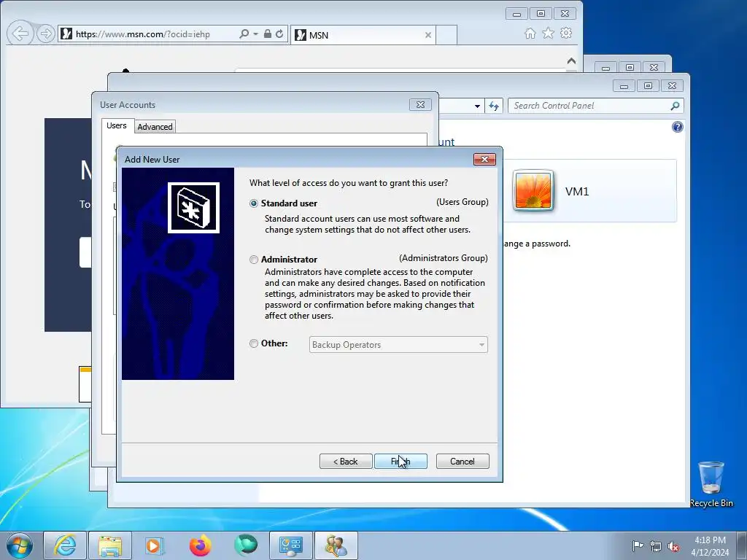Open Control Panel help question mark
Image resolution: width=747 pixels, height=560 pixels.
click(x=678, y=127)
